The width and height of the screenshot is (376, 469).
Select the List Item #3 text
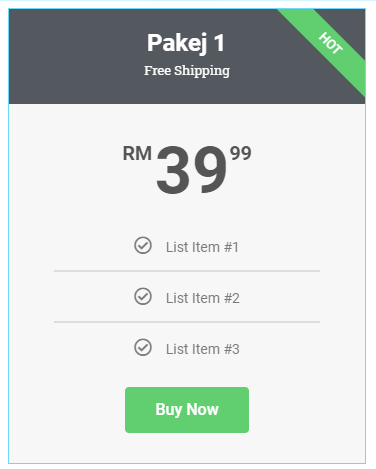point(203,349)
